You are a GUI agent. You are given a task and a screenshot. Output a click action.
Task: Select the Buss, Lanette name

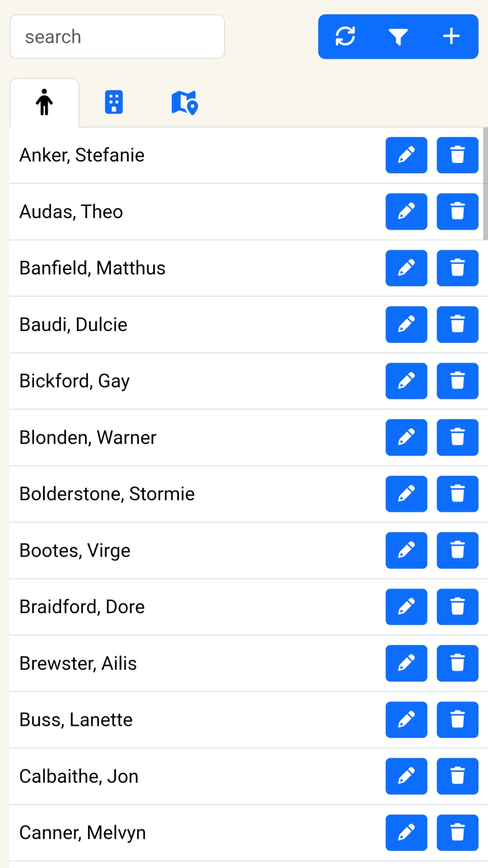[x=76, y=720]
